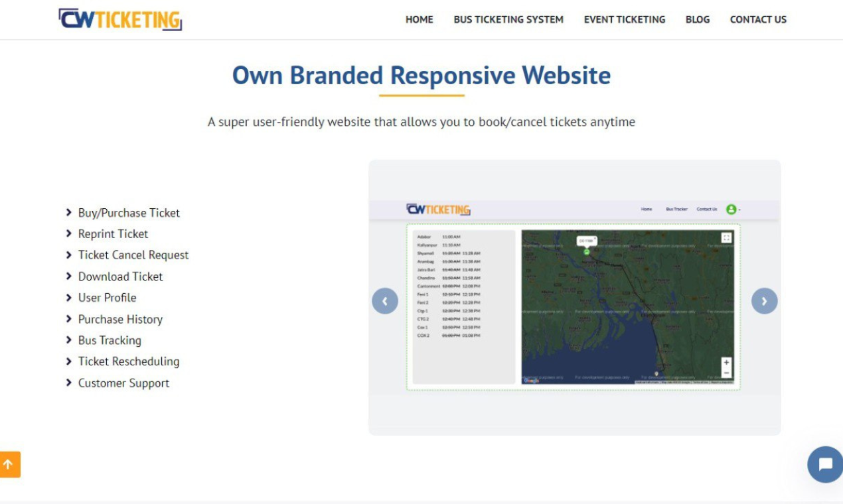Click the green bus marker on map
This screenshot has height=504, width=843.
586,251
